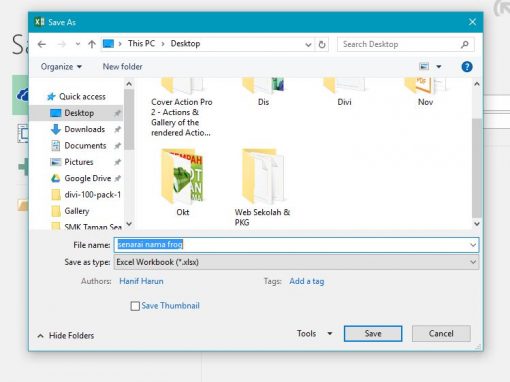510x382 pixels.
Task: Click Desktop in the address path
Action: coord(185,44)
